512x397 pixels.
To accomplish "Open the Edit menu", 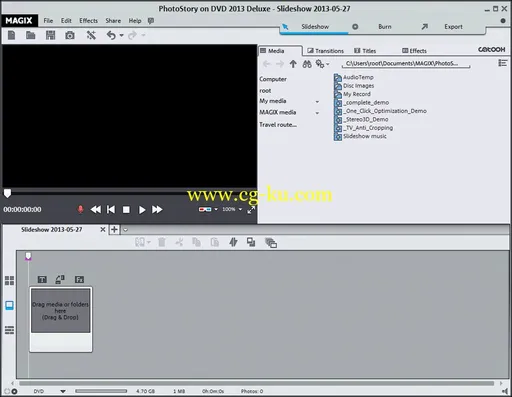I will coord(66,21).
